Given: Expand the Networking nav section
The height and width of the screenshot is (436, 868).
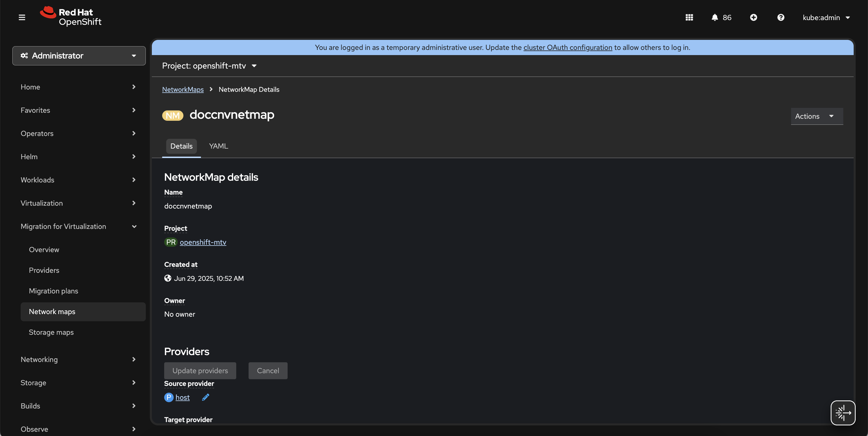Looking at the screenshot, I should (79, 359).
